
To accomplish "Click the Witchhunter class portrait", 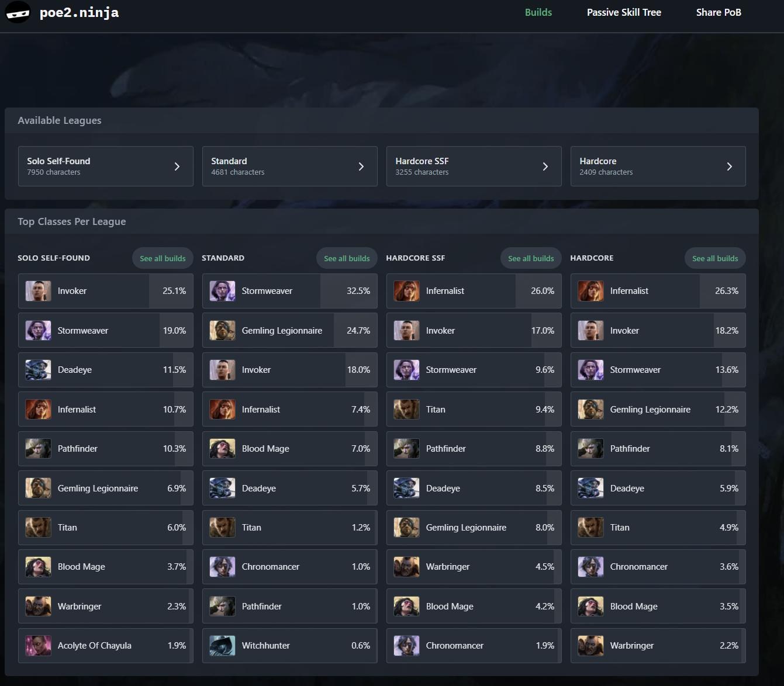I will click(x=222, y=646).
